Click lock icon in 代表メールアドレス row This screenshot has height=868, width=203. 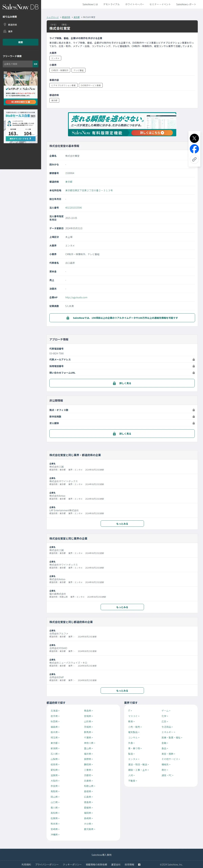tap(194, 360)
